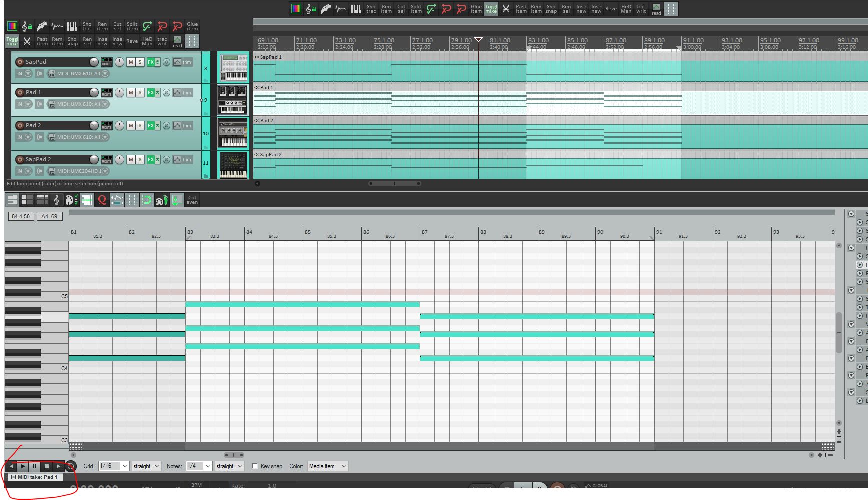Stop playback in the MIDI editor transport
Viewport: 868px width, 500px height.
tap(47, 466)
